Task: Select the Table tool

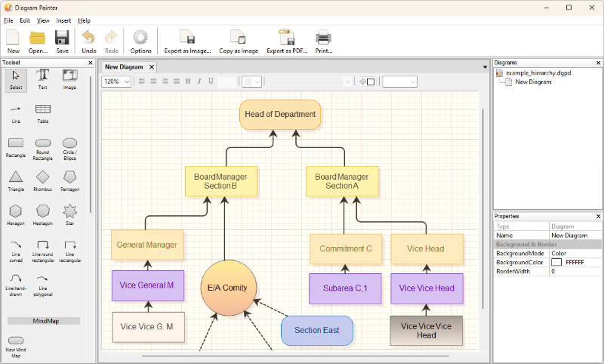Action: click(43, 114)
